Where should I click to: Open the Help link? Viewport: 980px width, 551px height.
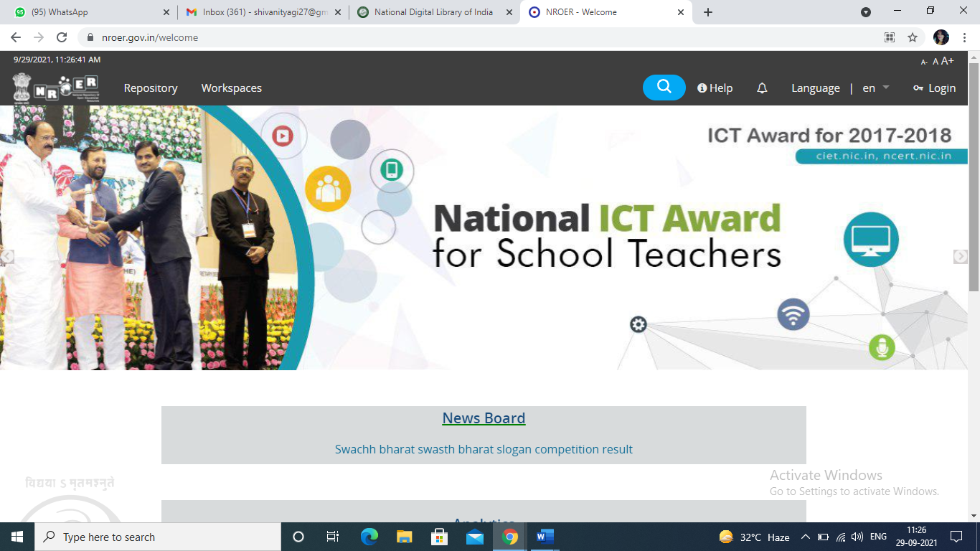click(x=715, y=88)
